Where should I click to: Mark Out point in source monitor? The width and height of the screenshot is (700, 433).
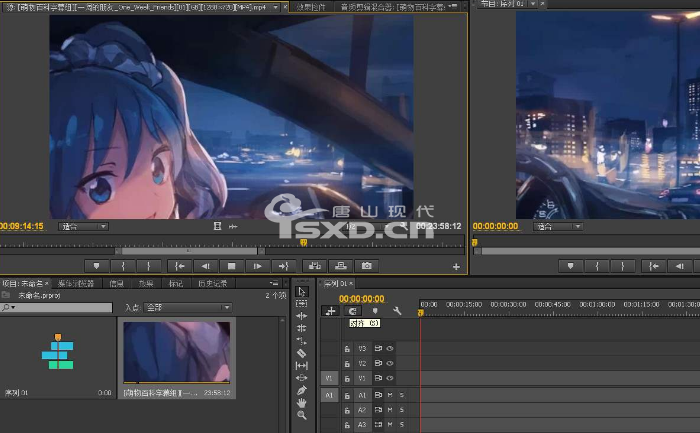(149, 266)
